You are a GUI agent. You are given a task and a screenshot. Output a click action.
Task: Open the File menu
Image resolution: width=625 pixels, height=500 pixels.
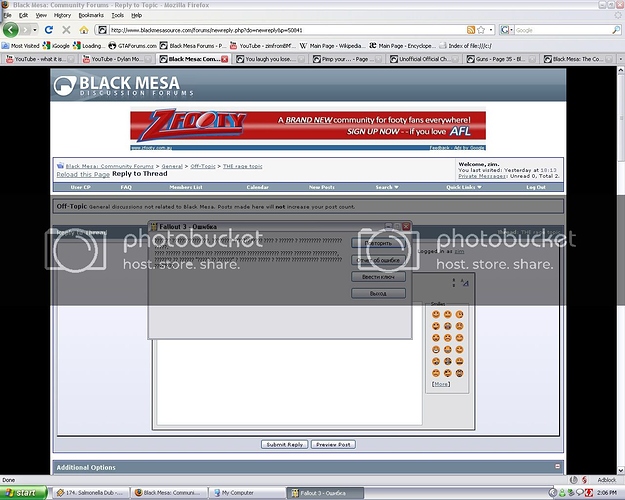click(x=8, y=15)
